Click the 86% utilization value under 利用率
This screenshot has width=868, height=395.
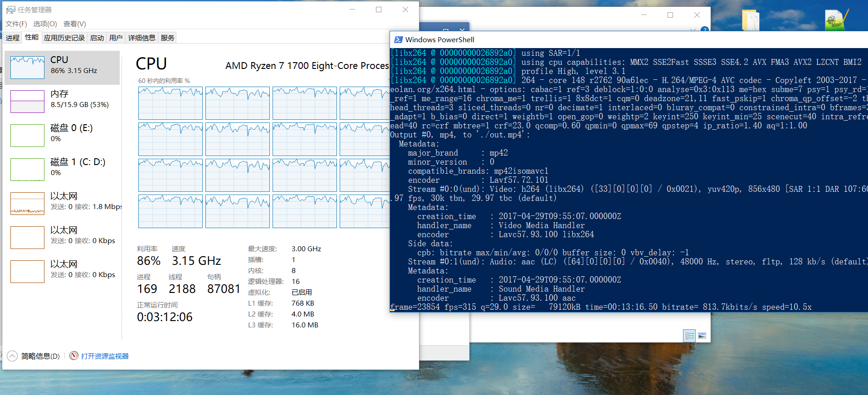pyautogui.click(x=149, y=261)
